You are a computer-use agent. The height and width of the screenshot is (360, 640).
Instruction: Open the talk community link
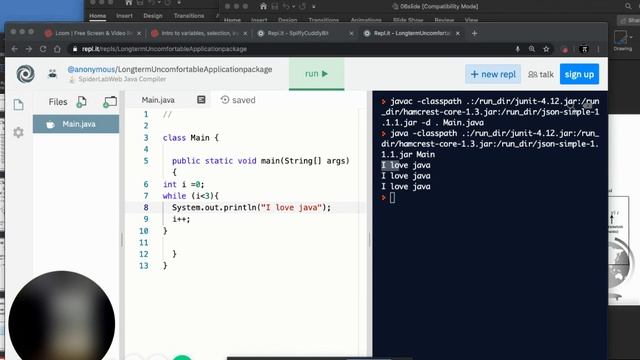point(541,74)
